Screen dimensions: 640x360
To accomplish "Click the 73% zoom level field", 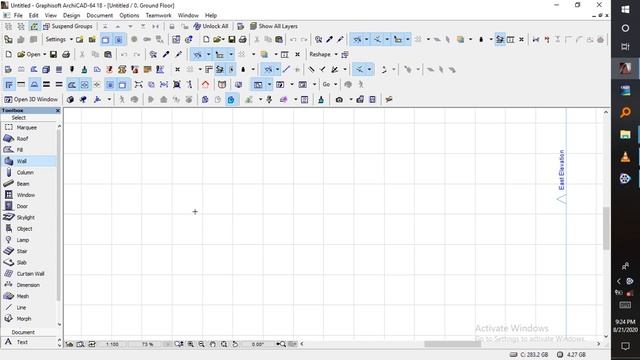I will coord(148,344).
